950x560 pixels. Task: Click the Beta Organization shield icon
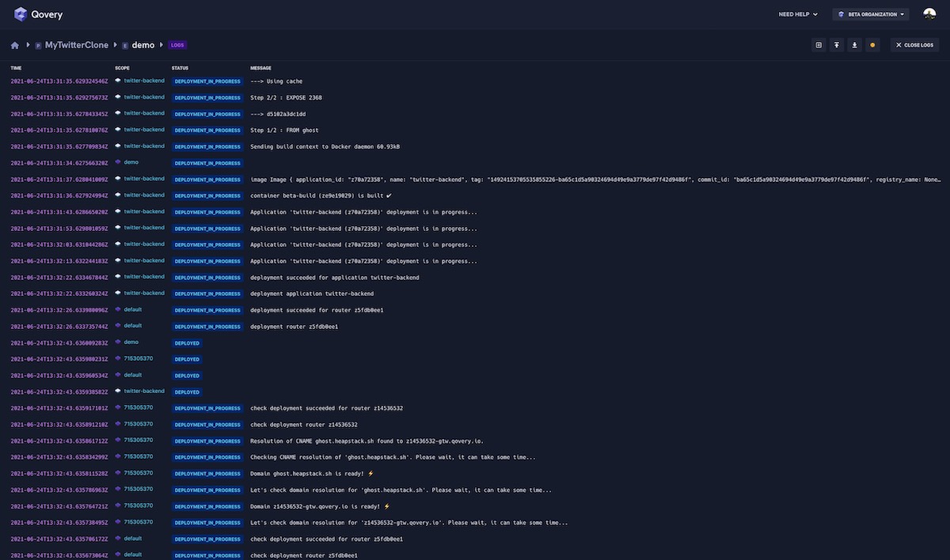841,14
